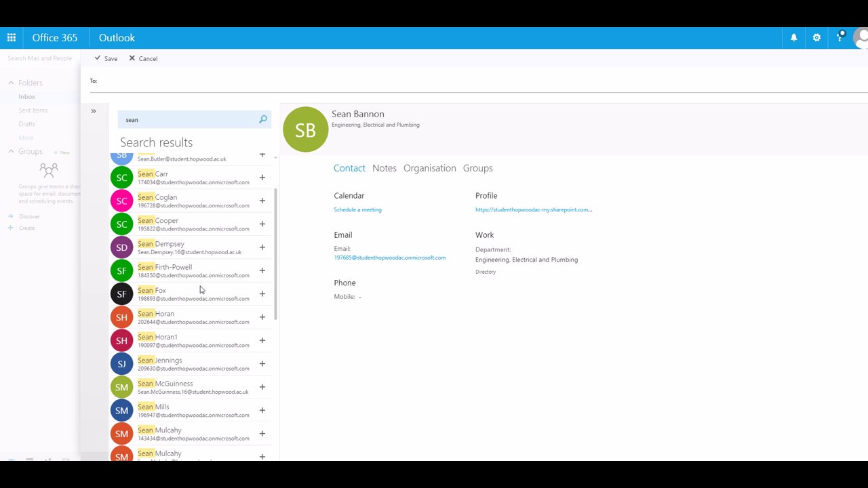This screenshot has height=488, width=868.
Task: Add Sean Carr with the plus icon
Action: [262, 178]
